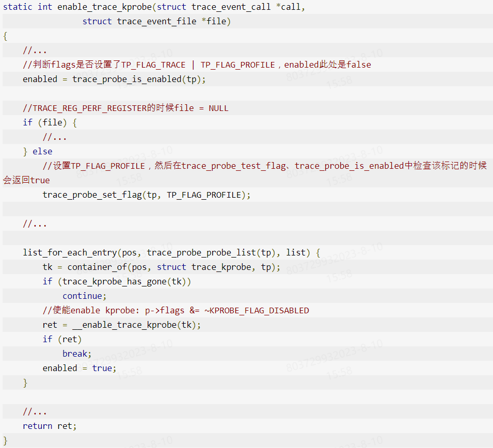Click the __enable_trace_kprobe function call
The image size is (493, 448).
click(x=116, y=325)
